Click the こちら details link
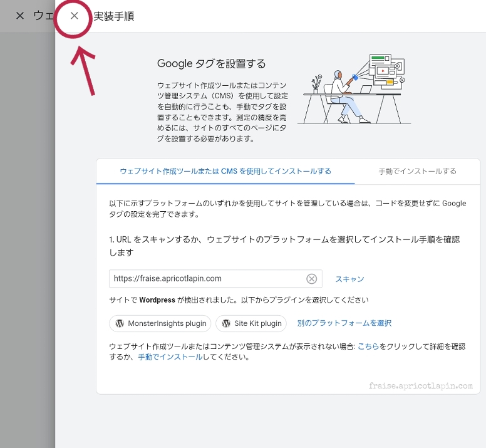This screenshot has width=486, height=448. point(368,346)
